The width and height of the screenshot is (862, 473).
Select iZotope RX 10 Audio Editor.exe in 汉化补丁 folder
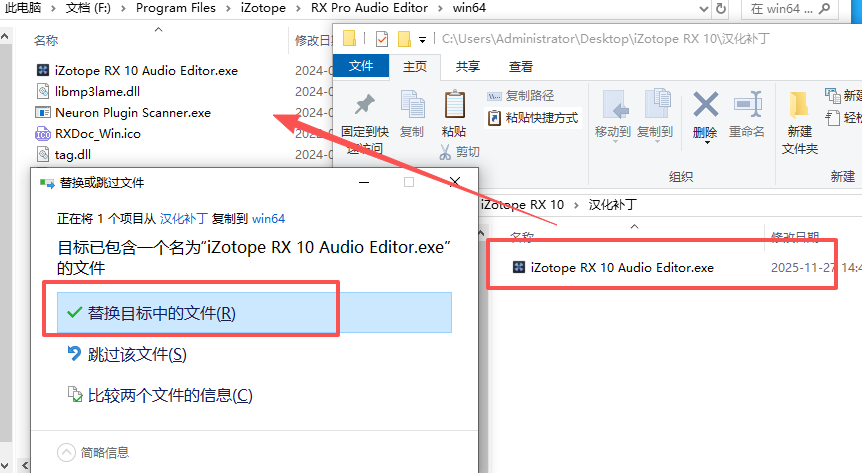coord(613,267)
